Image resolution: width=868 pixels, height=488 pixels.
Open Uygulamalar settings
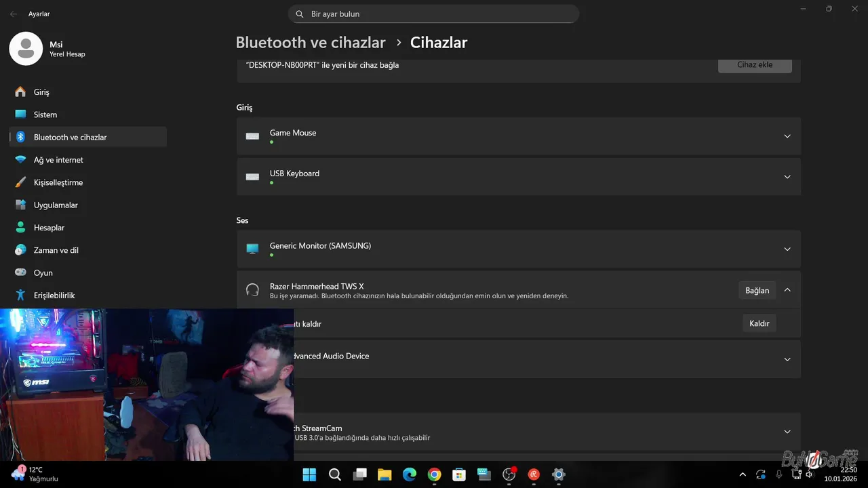(88, 205)
